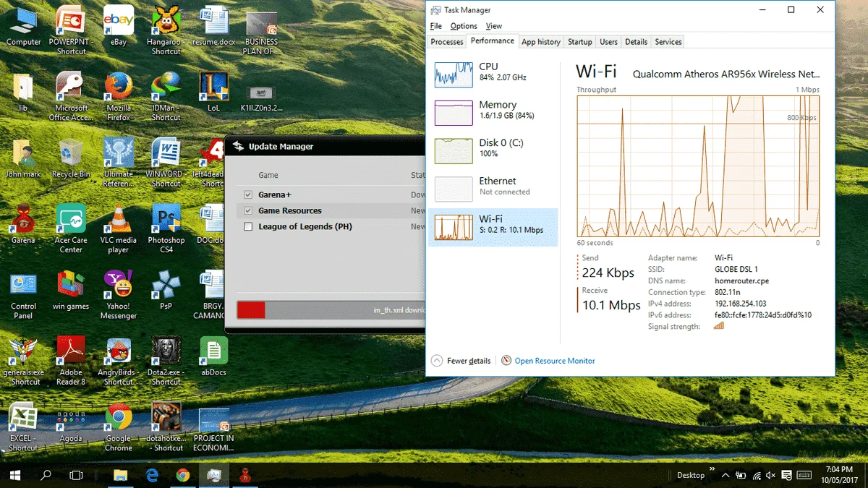Expand the Desktop toolbar double-chevron
The image size is (868, 488).
[x=712, y=469]
